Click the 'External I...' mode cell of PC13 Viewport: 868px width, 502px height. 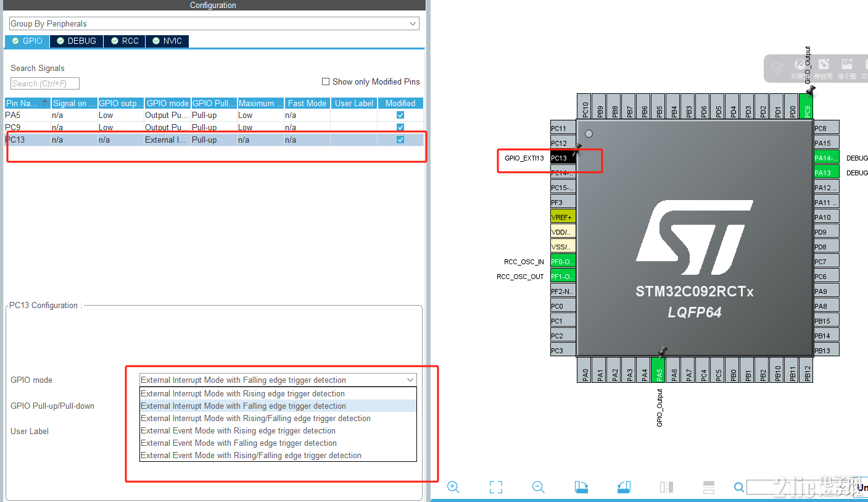coord(167,140)
